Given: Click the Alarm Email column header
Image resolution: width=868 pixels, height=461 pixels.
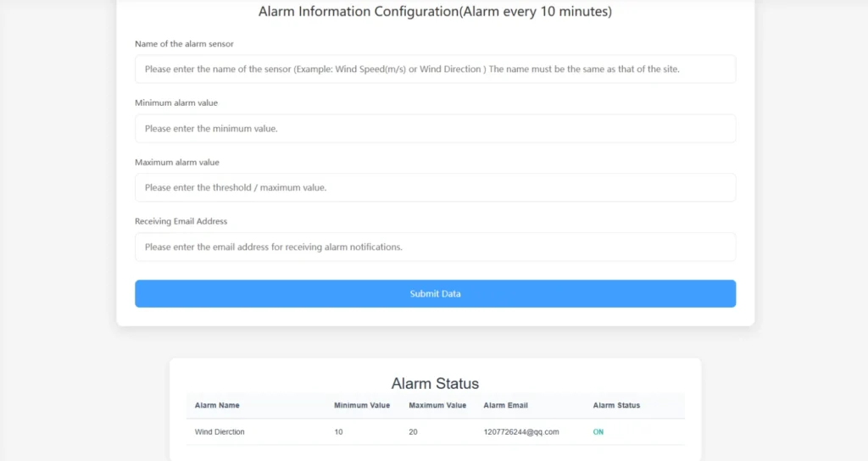Looking at the screenshot, I should coord(505,406).
